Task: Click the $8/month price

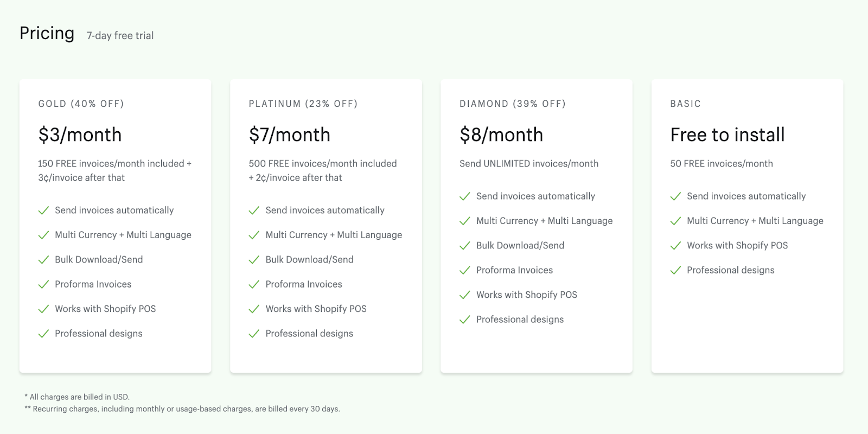Action: (501, 135)
